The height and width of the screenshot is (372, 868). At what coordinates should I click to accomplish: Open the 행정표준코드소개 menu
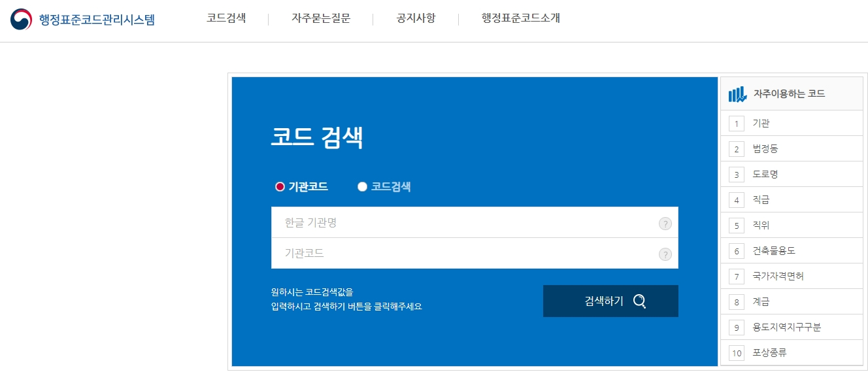521,18
